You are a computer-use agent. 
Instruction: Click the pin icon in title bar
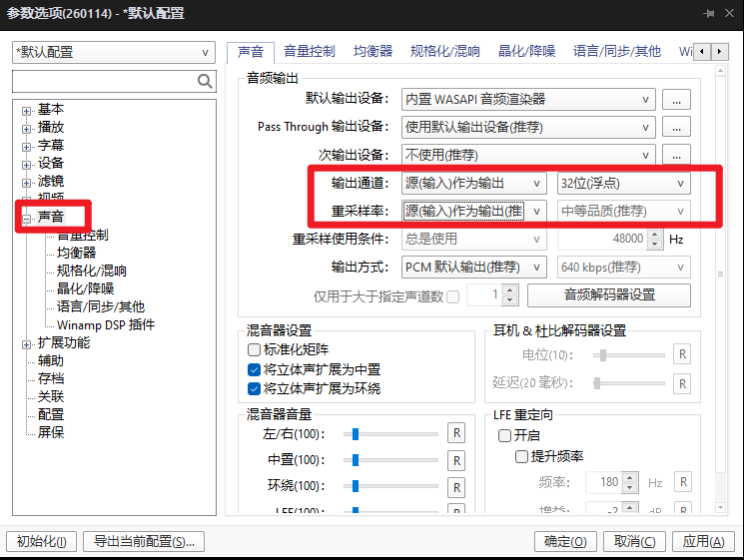709,13
